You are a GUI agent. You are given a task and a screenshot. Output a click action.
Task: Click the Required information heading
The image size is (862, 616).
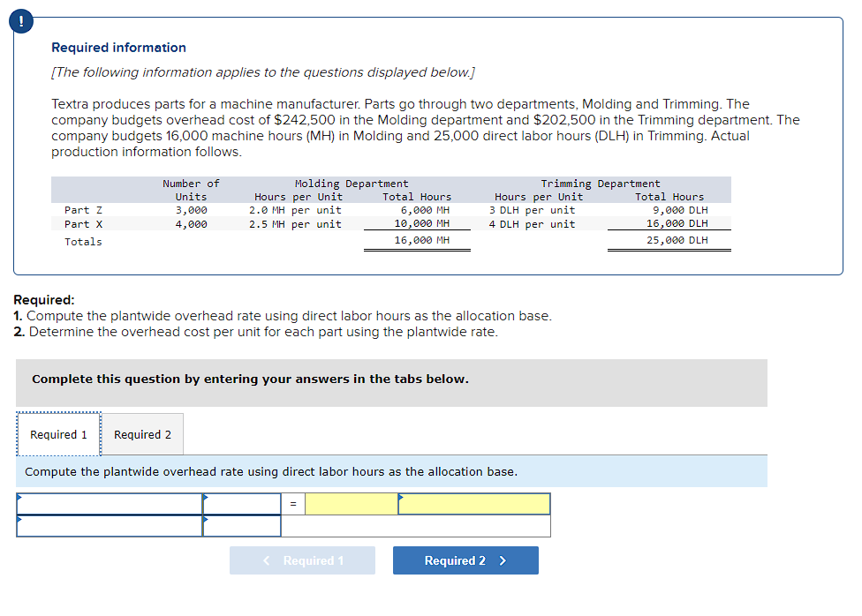coord(118,48)
